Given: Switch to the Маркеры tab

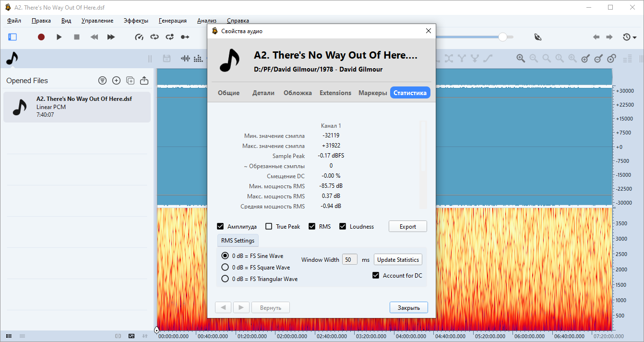Looking at the screenshot, I should tap(372, 93).
